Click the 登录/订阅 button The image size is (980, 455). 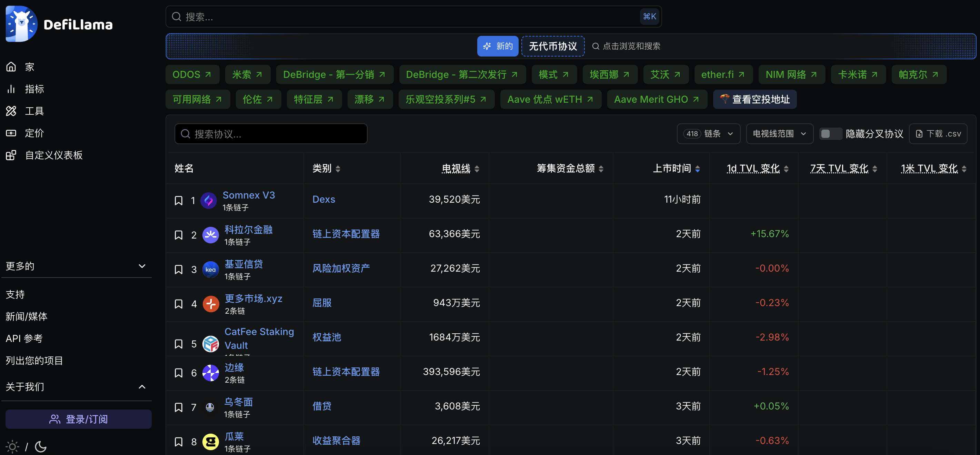(78, 419)
